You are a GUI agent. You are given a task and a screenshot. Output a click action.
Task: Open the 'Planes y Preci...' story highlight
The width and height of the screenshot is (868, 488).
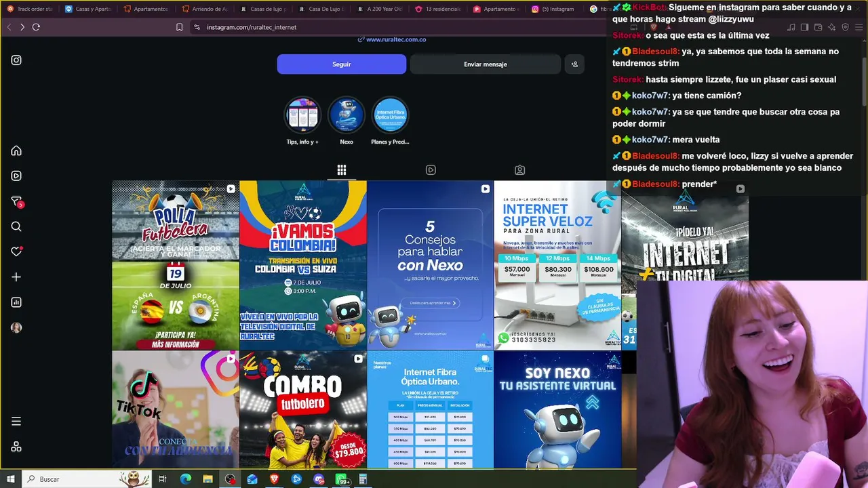point(390,115)
